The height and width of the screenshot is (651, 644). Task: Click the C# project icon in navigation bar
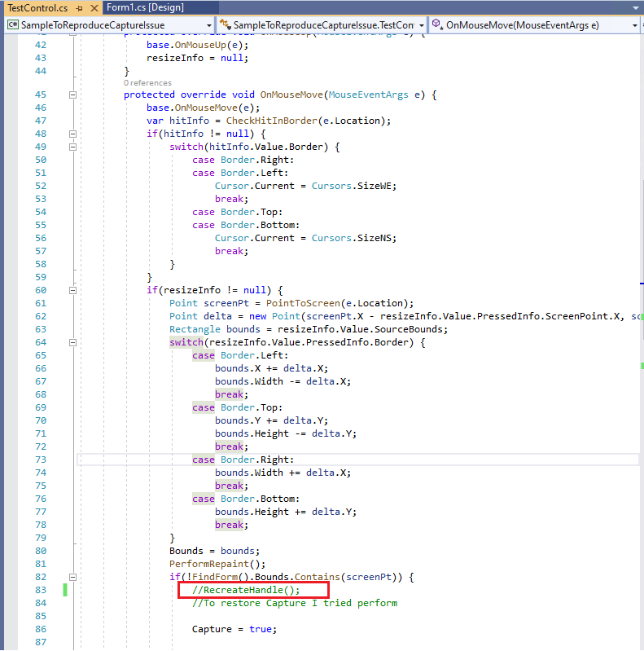click(x=13, y=25)
